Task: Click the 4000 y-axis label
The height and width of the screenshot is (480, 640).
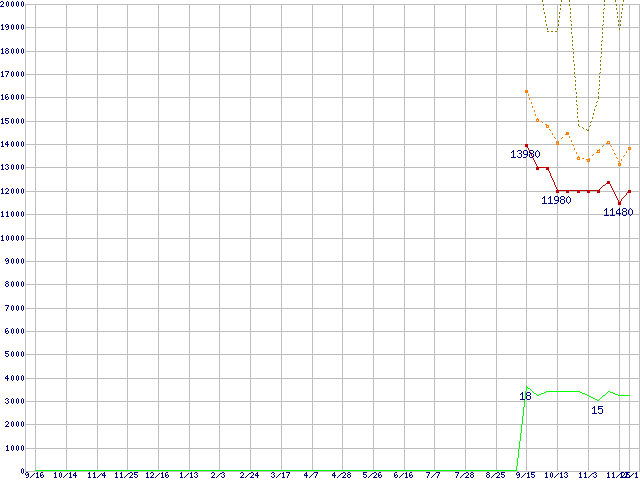Action: 16,378
